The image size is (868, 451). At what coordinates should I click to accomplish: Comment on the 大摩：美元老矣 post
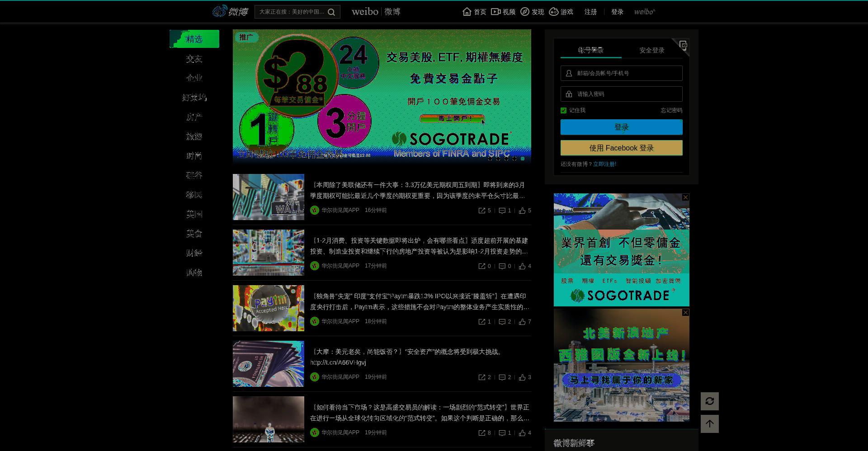(502, 377)
